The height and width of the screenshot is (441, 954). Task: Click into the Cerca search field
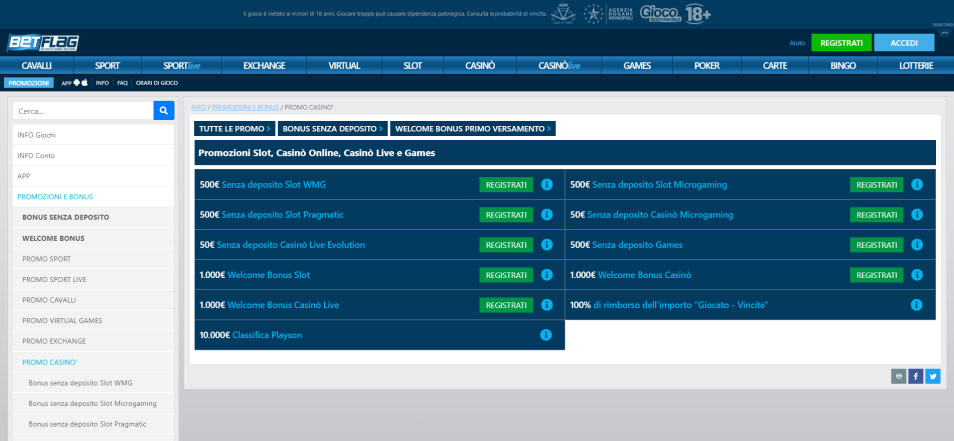tap(83, 111)
